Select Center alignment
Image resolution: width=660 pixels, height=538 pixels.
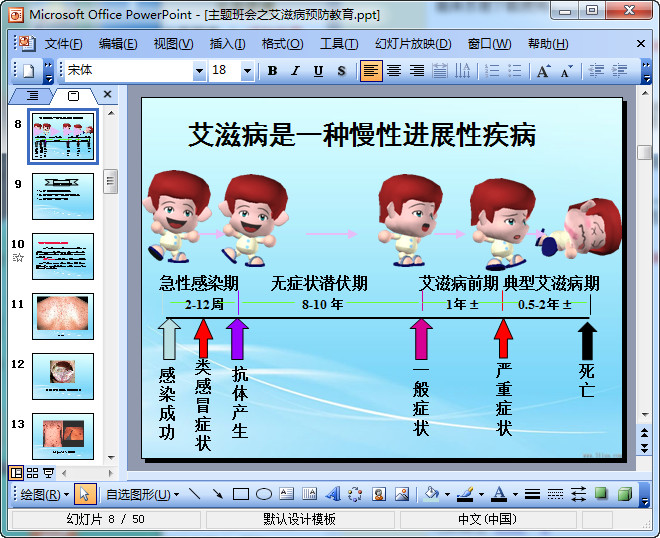[394, 71]
